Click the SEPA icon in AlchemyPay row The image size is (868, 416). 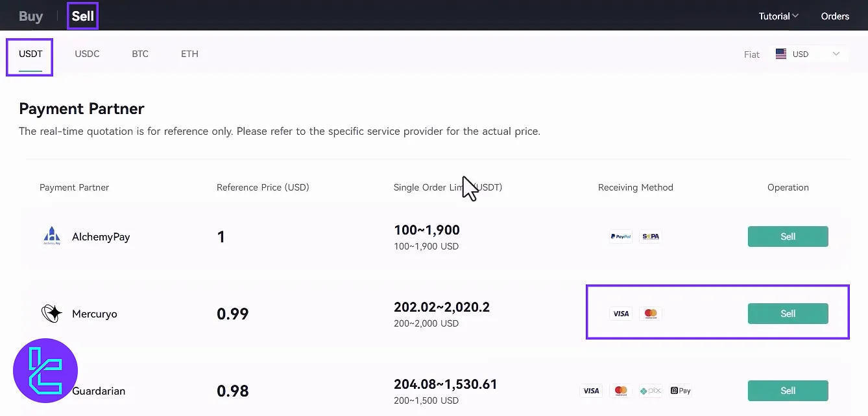[651, 237]
